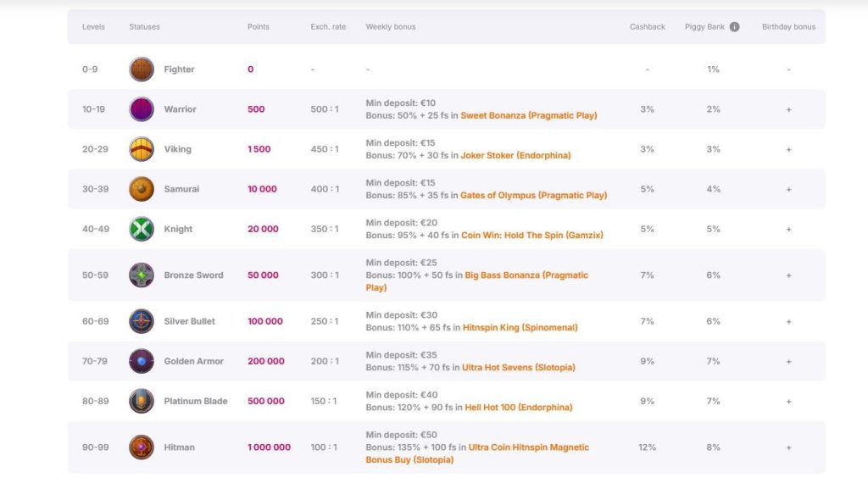Click the Samurai orange shield icon
This screenshot has height=489, width=868.
pos(142,189)
